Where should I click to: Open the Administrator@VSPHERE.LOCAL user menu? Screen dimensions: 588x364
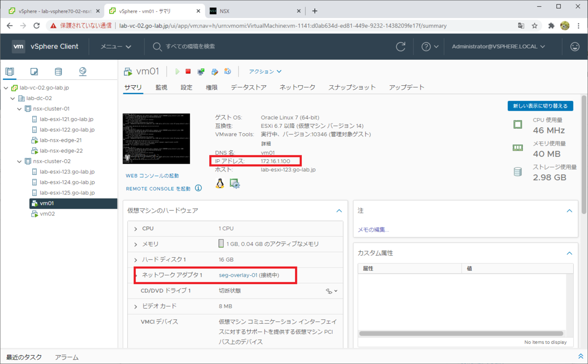click(498, 47)
